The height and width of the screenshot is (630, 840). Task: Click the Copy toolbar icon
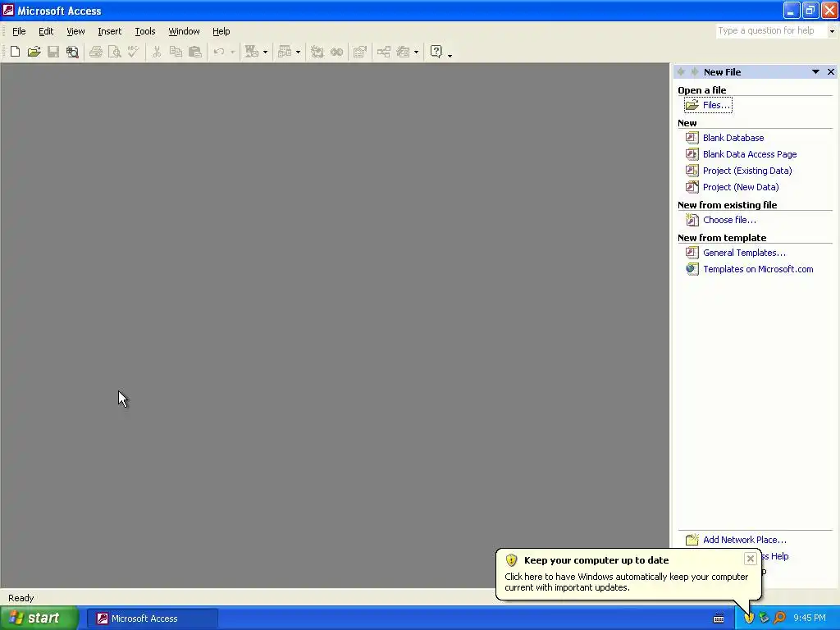(176, 52)
